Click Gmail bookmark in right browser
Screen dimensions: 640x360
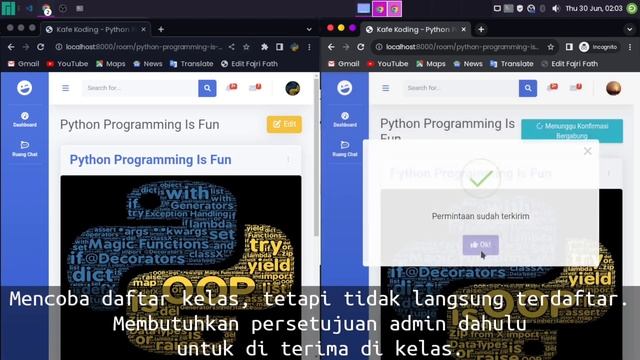344,64
